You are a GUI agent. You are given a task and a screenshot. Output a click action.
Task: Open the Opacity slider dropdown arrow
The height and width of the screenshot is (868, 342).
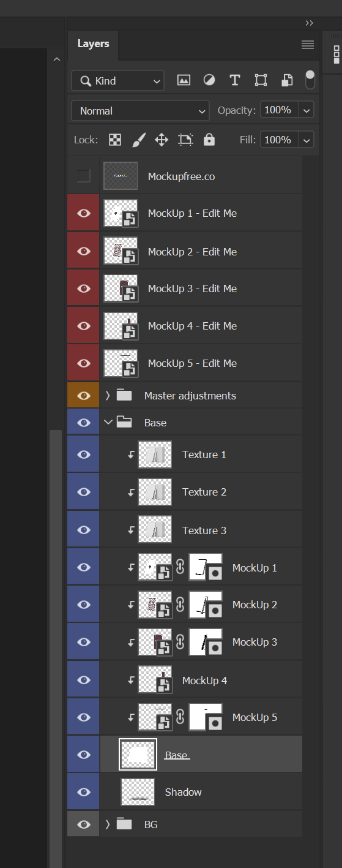[307, 110]
